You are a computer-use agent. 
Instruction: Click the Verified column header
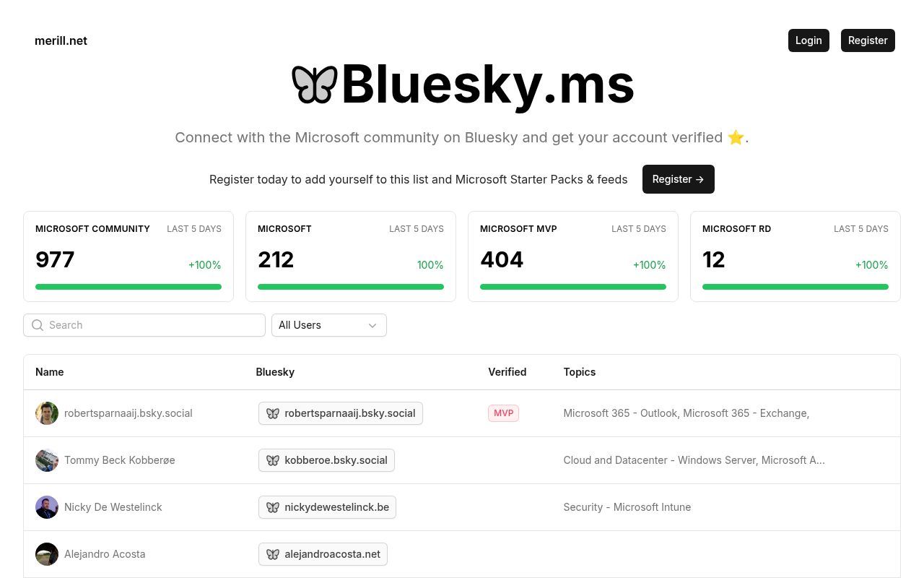(x=507, y=372)
